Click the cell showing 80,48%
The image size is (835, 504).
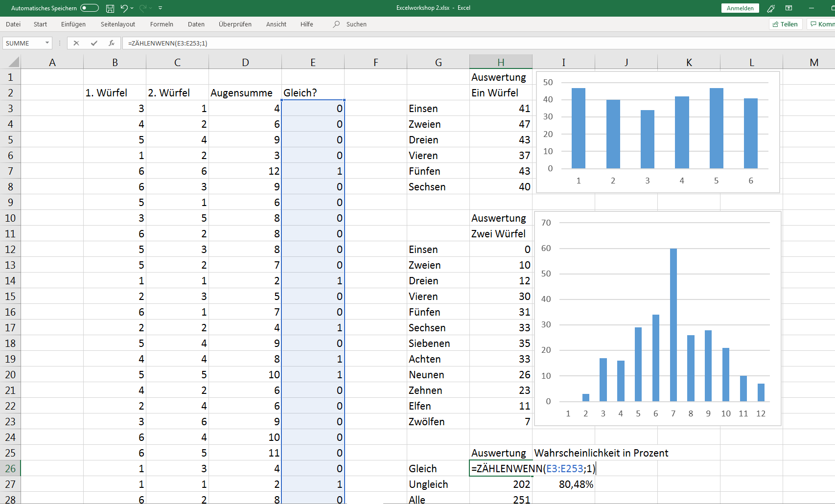563,484
